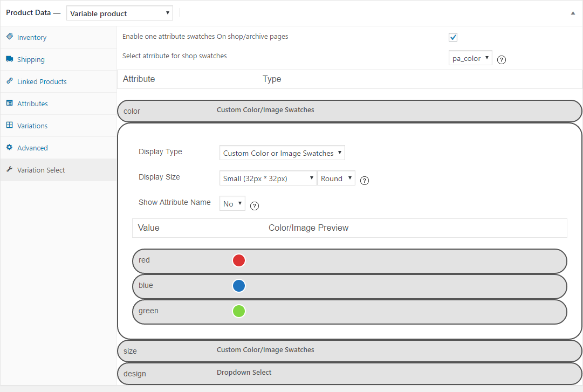Image resolution: width=583 pixels, height=392 pixels.
Task: Open the Round shape dropdown
Action: [x=336, y=178]
